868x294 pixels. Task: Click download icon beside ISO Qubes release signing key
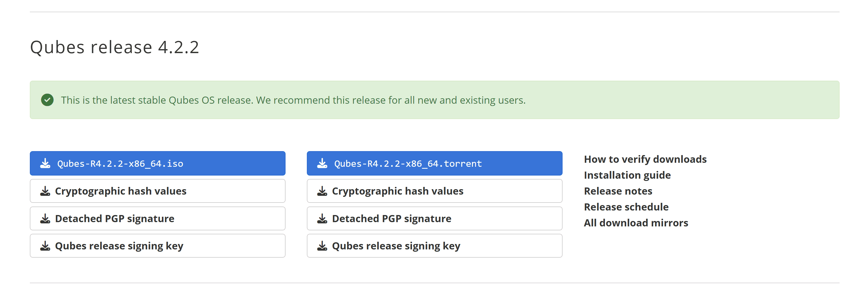click(45, 246)
